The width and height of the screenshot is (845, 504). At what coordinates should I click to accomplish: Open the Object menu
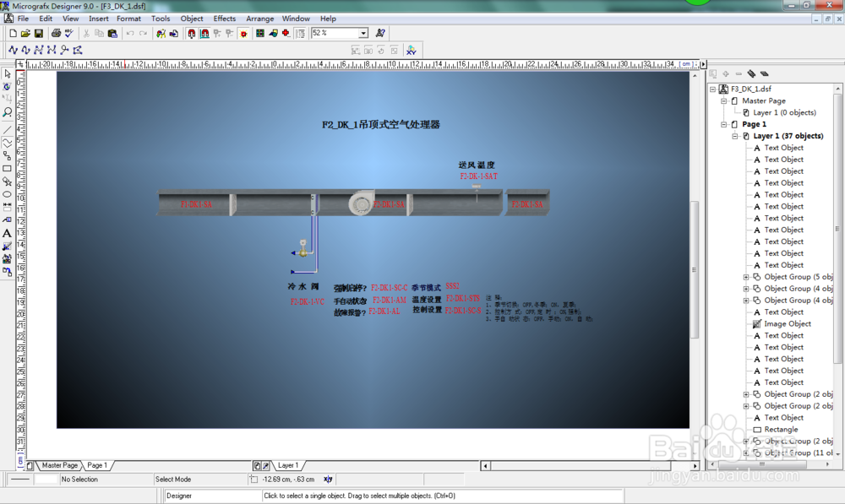tap(192, 19)
